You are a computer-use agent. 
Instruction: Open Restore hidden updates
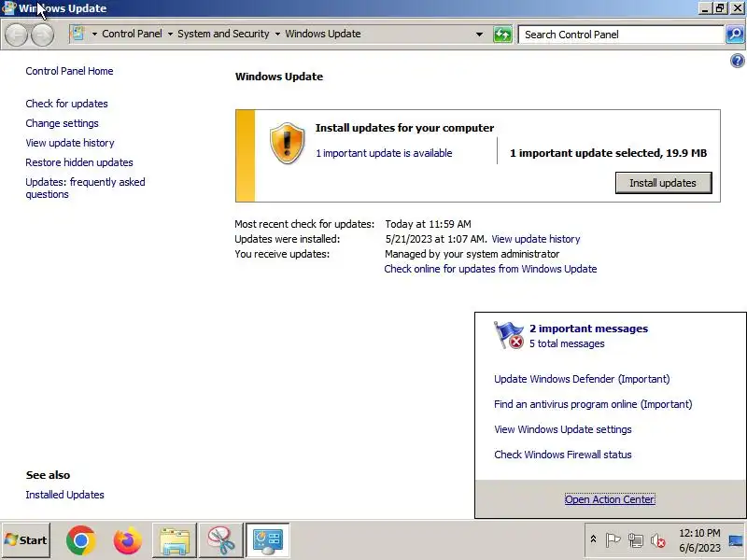click(79, 162)
